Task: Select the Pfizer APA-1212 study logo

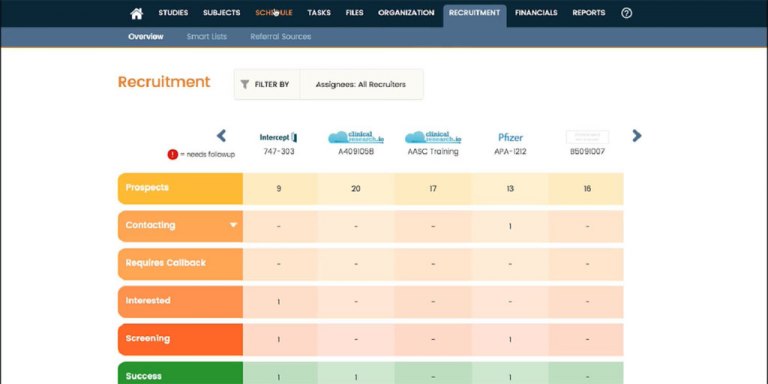Action: [x=510, y=138]
